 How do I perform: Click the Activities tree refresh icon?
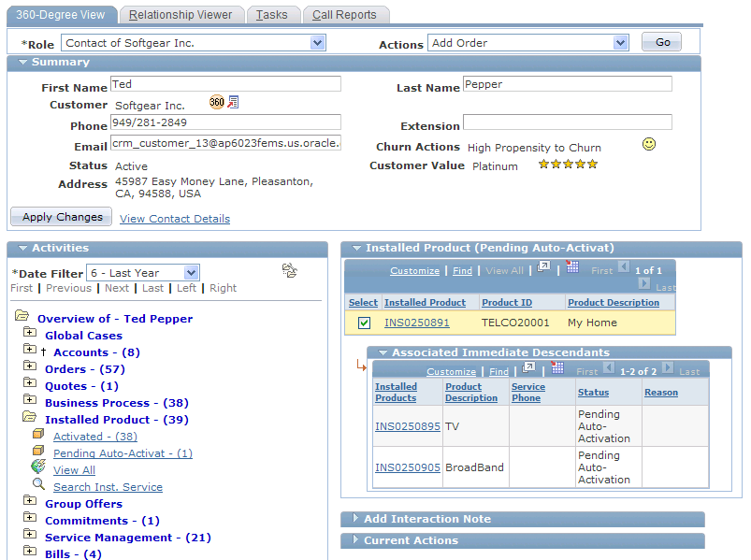click(290, 270)
